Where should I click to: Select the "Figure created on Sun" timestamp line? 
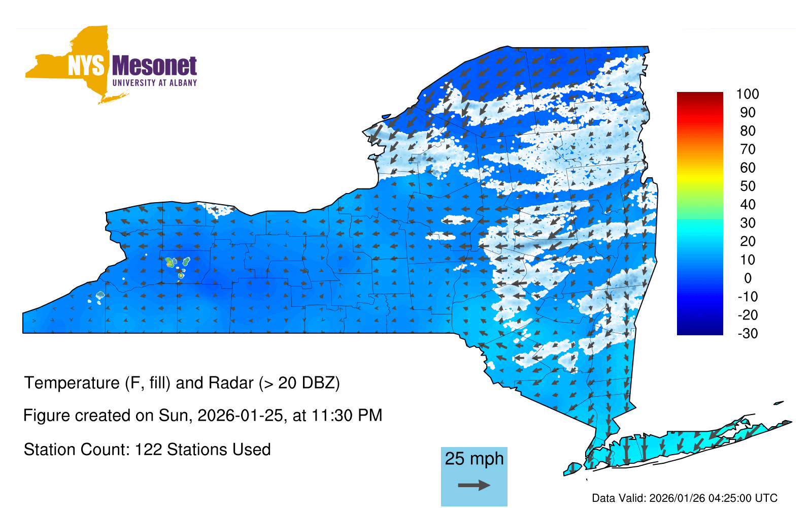click(x=202, y=416)
